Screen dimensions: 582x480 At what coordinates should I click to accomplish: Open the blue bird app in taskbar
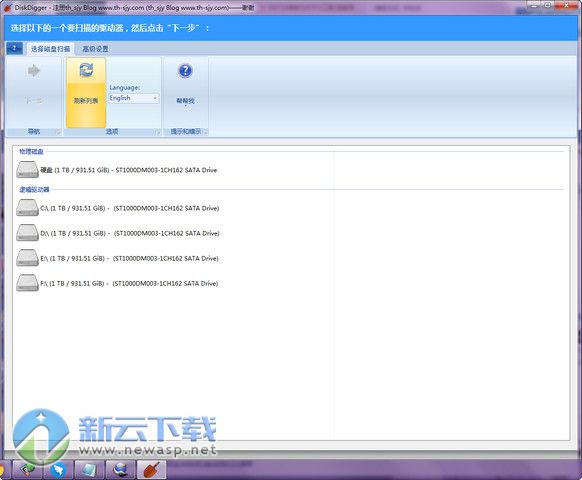point(58,470)
